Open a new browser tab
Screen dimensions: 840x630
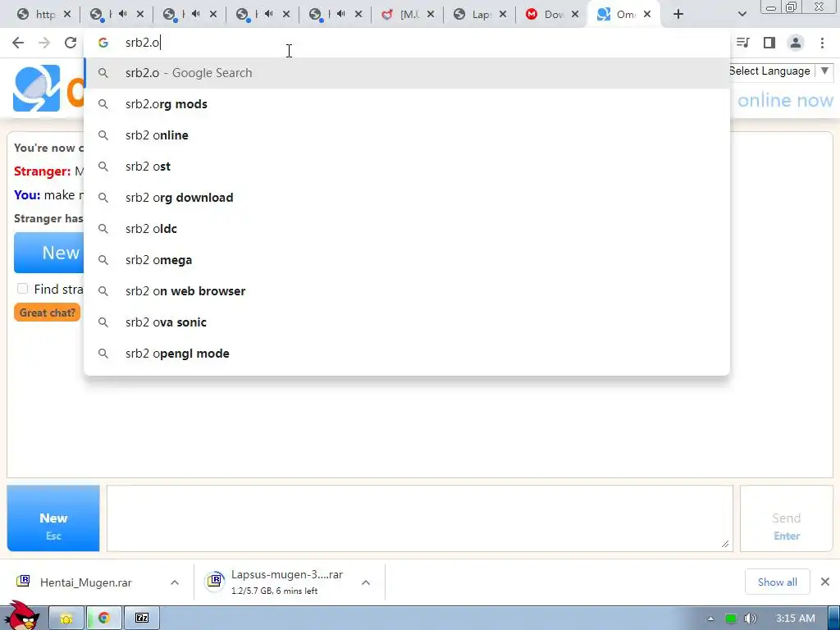tap(678, 15)
